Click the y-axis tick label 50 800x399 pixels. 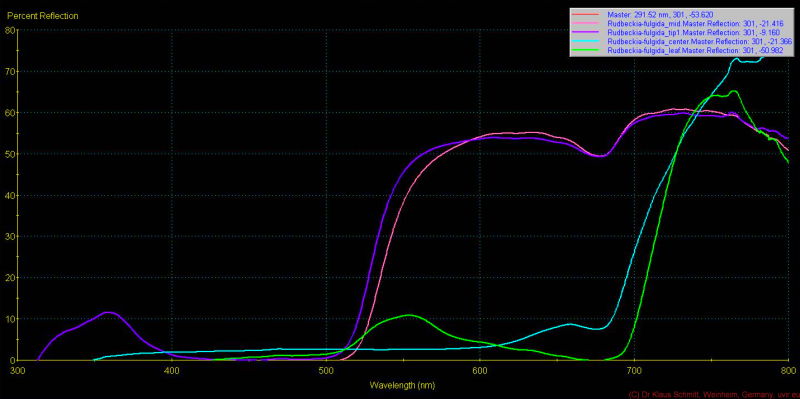coord(9,154)
